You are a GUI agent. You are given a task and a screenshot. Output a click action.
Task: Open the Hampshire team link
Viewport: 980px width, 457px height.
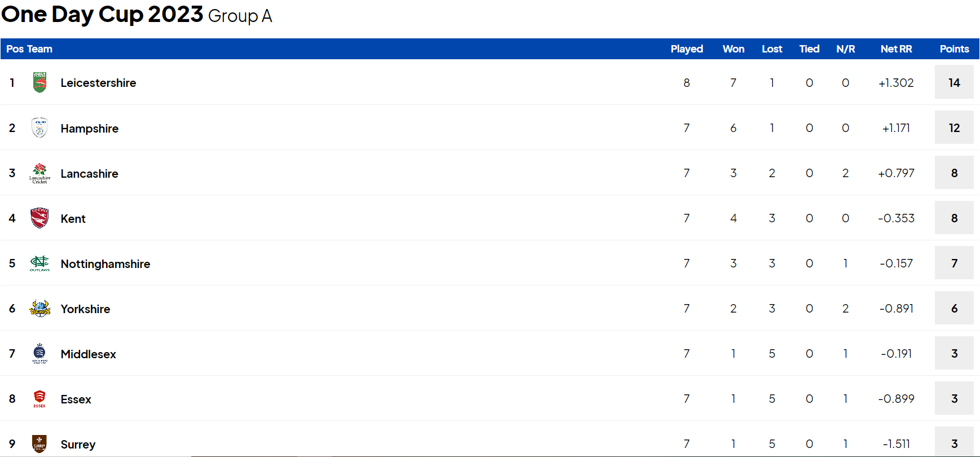coord(90,129)
